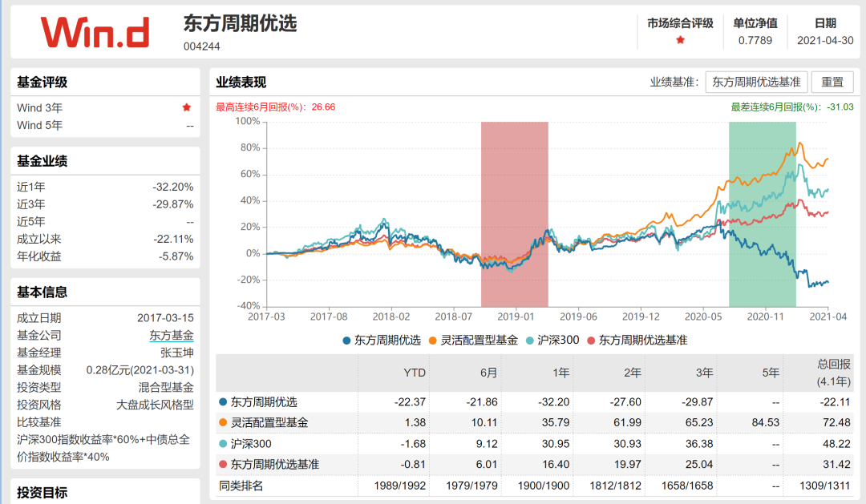Viewport: 866px width, 504px height.
Task: Click 成立以来 value -22.11%
Action: pyautogui.click(x=173, y=239)
